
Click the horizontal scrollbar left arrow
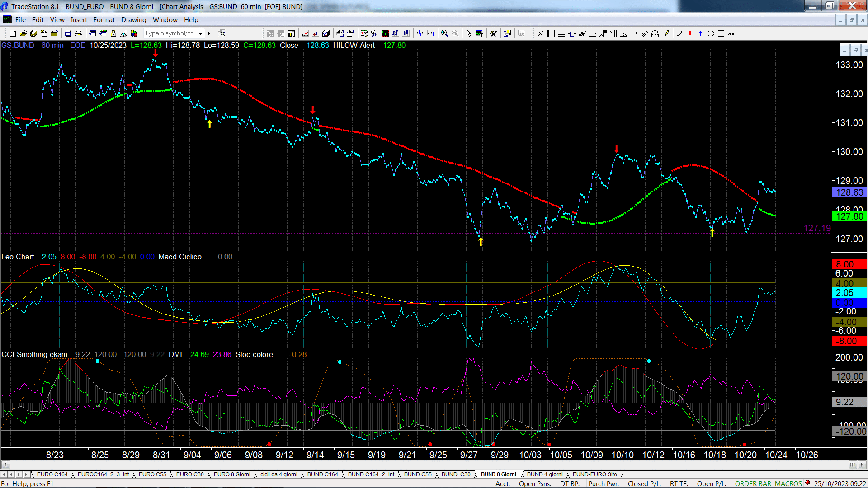5,465
